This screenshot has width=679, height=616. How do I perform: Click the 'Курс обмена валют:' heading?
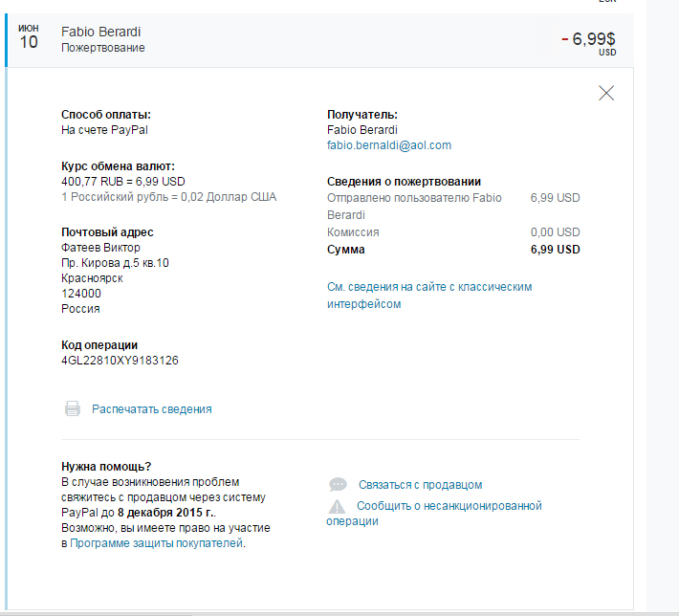tap(118, 166)
